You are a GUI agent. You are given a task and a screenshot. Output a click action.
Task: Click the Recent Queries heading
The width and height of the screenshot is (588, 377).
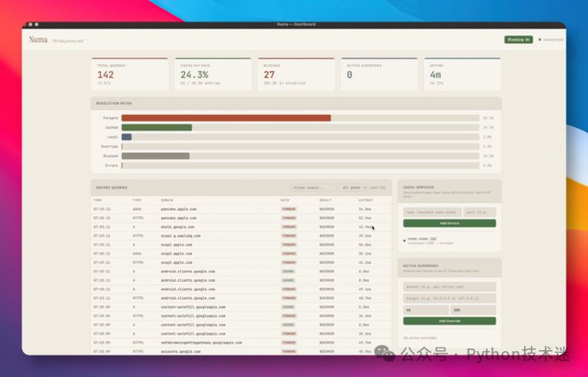[112, 188]
